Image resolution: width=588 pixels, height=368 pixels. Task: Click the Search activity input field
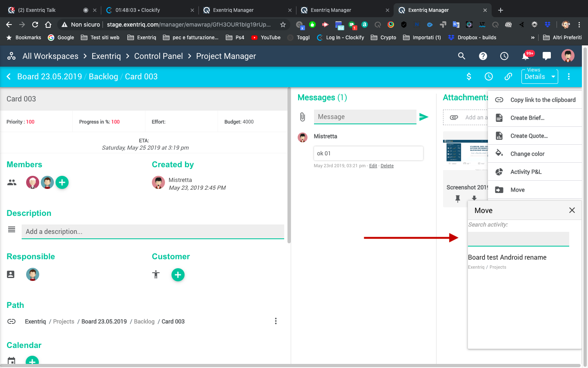click(518, 239)
